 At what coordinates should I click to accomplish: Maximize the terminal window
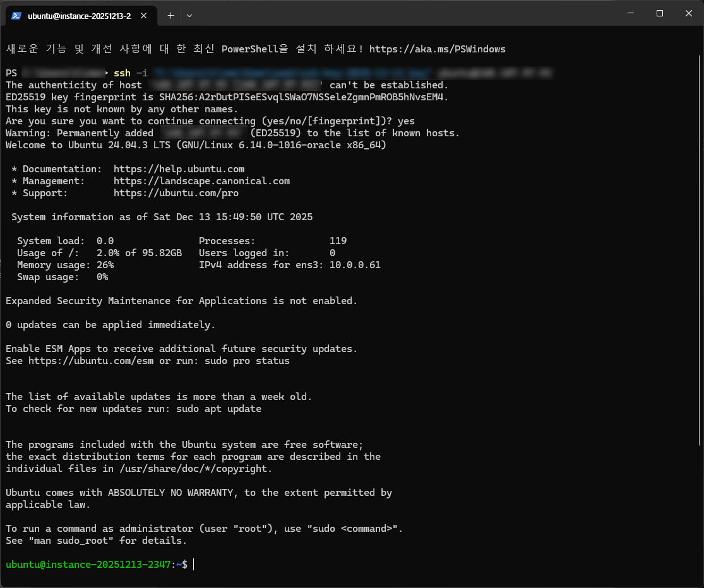pyautogui.click(x=660, y=13)
